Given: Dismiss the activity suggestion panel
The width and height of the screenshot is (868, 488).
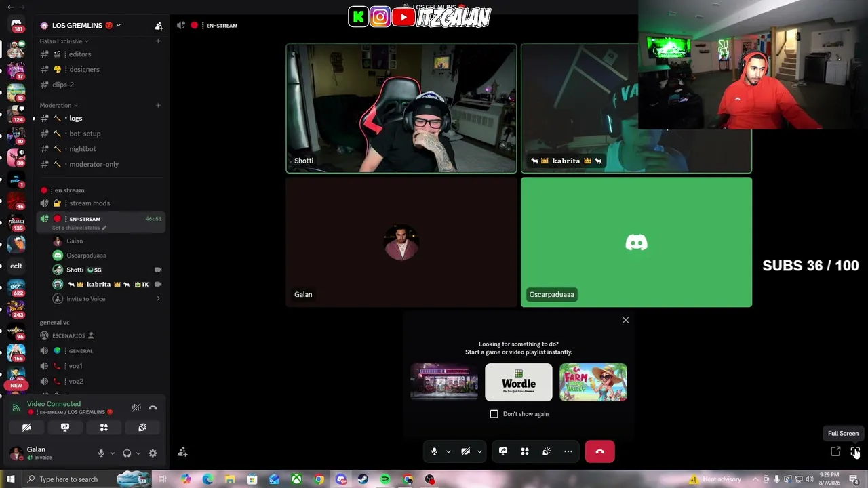Looking at the screenshot, I should 626,320.
